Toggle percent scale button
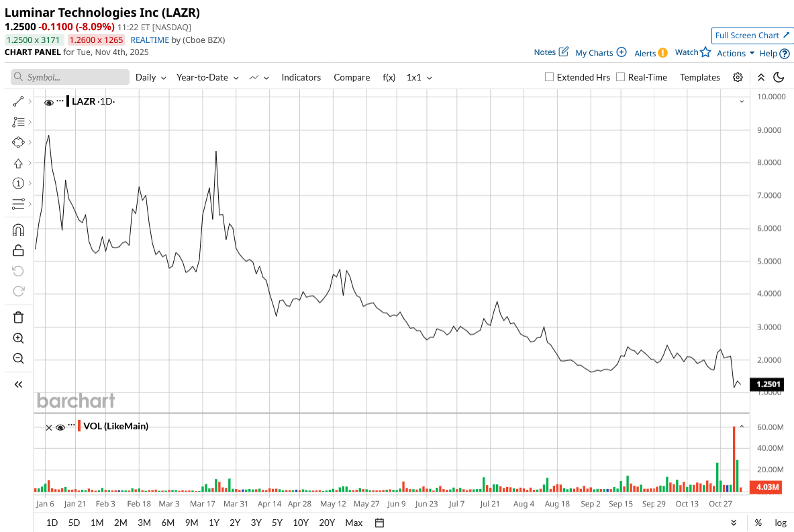Image resolution: width=794 pixels, height=532 pixels. click(758, 523)
